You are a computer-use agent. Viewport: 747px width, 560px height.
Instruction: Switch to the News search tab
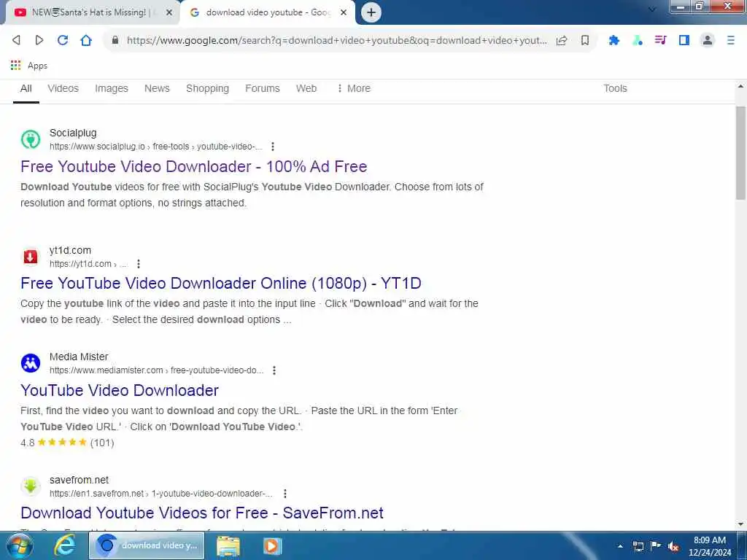click(x=157, y=88)
